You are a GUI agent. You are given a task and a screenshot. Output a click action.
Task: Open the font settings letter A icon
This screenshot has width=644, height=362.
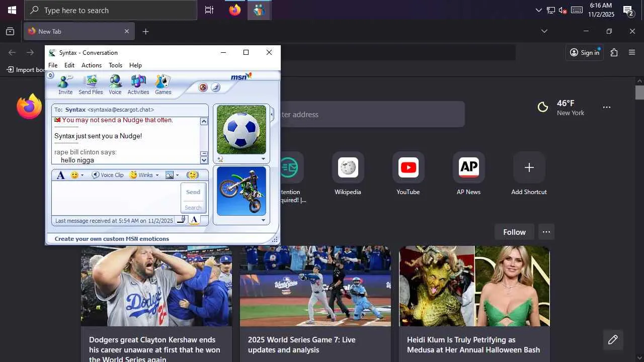point(61,175)
